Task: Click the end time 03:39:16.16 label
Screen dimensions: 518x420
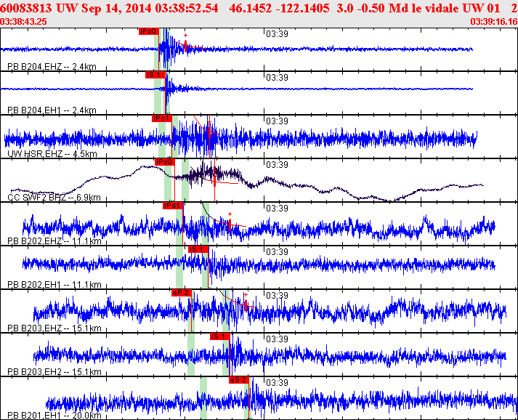Action: 493,22
